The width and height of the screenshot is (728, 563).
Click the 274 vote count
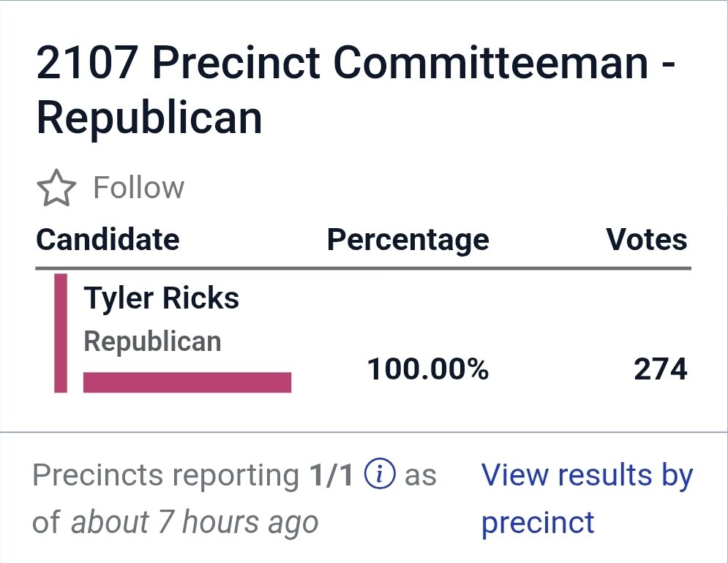[660, 369]
